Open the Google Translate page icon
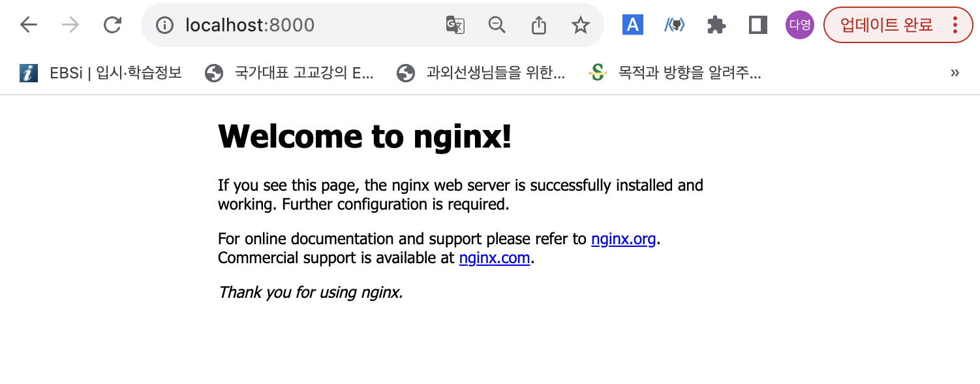Image resolution: width=980 pixels, height=384 pixels. click(455, 25)
